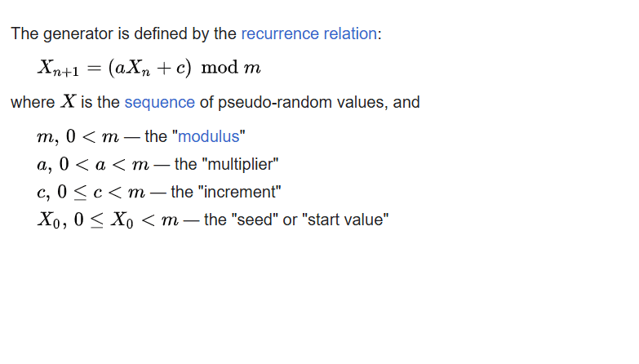The width and height of the screenshot is (639, 364).
Task: Open the recurrence relation link
Action: [x=309, y=33]
